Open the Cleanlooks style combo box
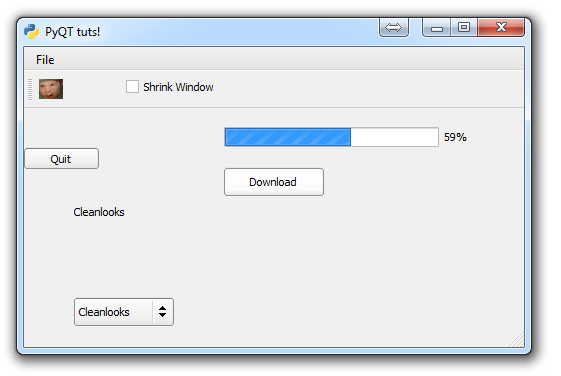 pos(124,312)
